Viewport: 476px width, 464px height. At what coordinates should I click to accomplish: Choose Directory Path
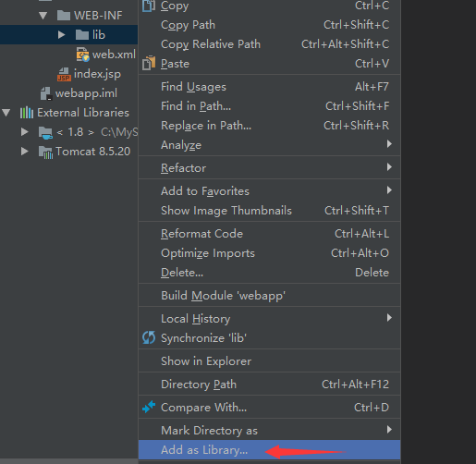tap(270, 385)
